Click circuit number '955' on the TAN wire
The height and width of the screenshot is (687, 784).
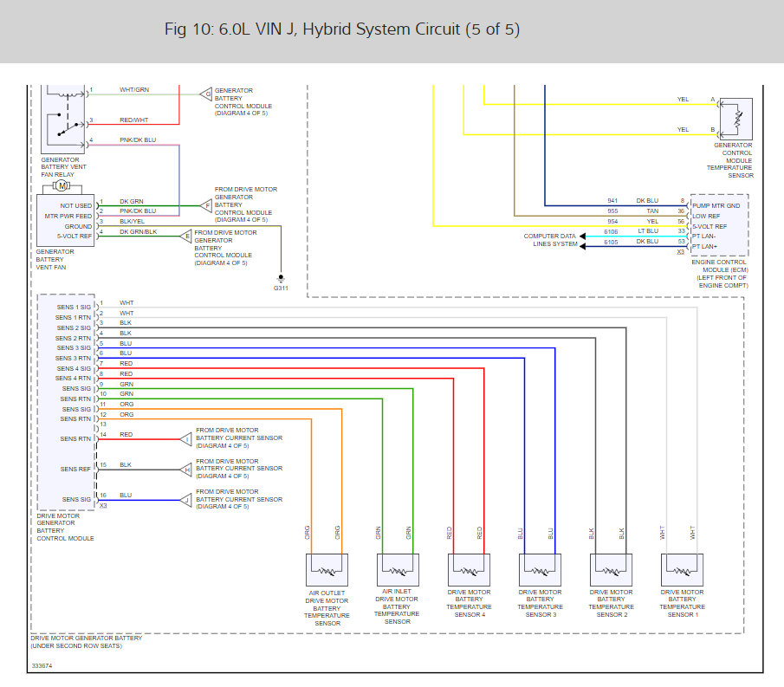coord(612,211)
